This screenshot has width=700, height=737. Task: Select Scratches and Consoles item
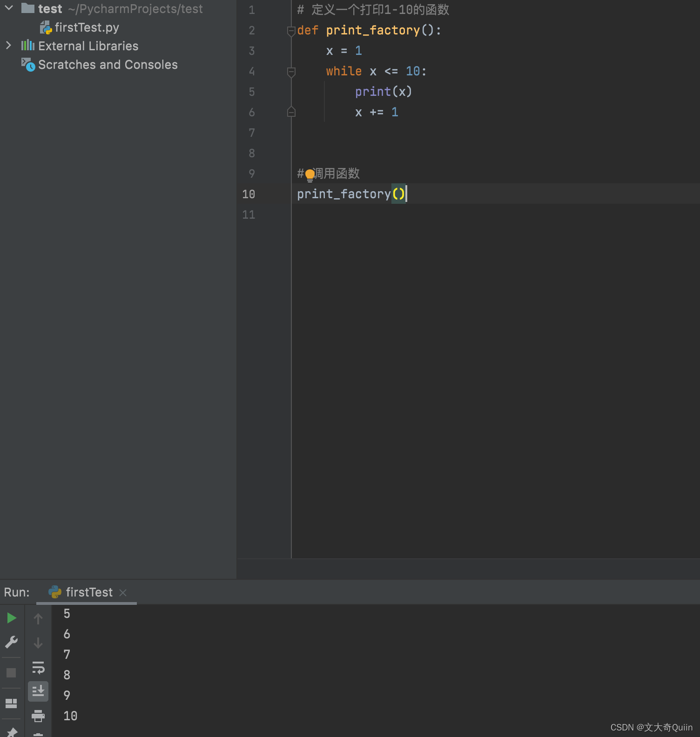108,65
